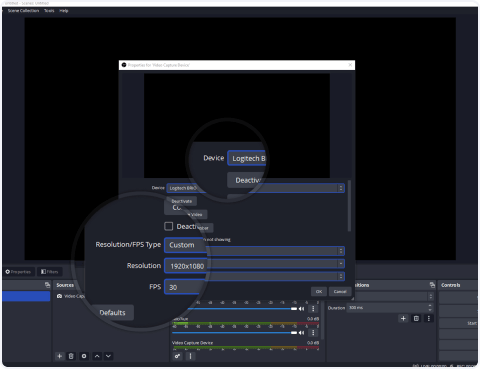Click the camera icon beside Video Capture source
The width and height of the screenshot is (480, 369).
[59, 296]
